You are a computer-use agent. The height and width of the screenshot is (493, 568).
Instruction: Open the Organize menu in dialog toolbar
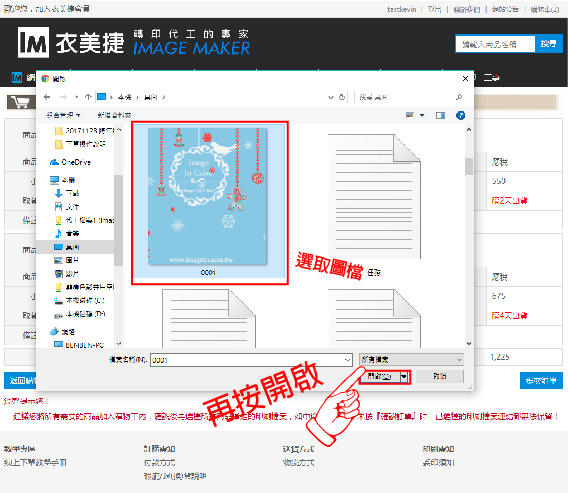pyautogui.click(x=63, y=115)
